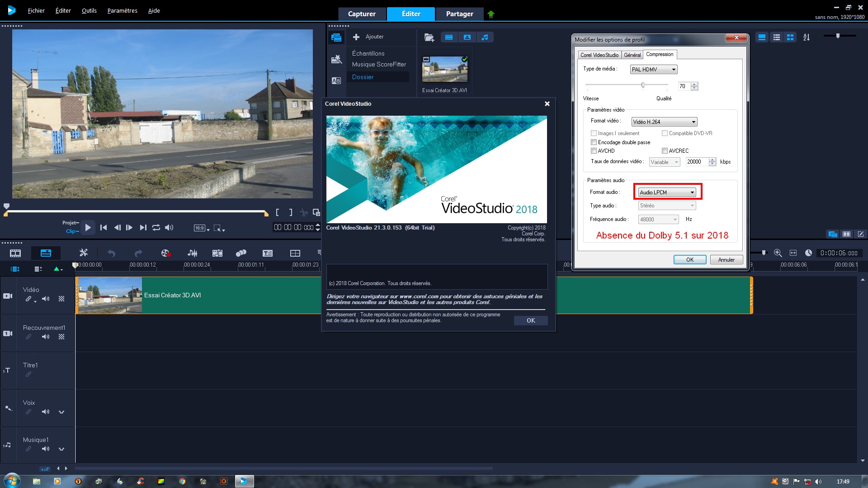Tick the AVCREC checkbox
The height and width of the screenshot is (488, 868).
pyautogui.click(x=665, y=151)
